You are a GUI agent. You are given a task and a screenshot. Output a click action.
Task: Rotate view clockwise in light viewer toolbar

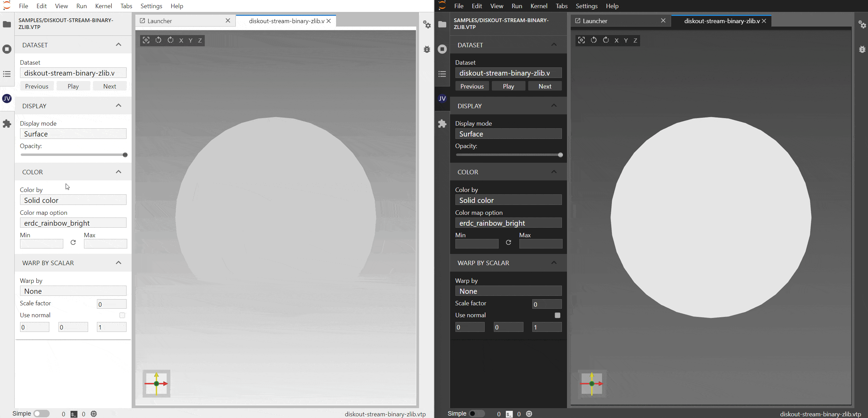tap(170, 40)
